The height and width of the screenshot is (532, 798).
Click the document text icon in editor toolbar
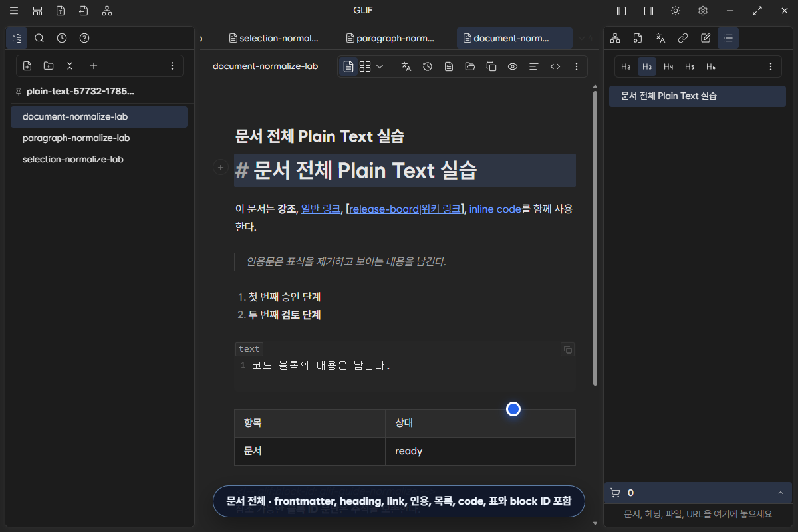click(x=449, y=66)
